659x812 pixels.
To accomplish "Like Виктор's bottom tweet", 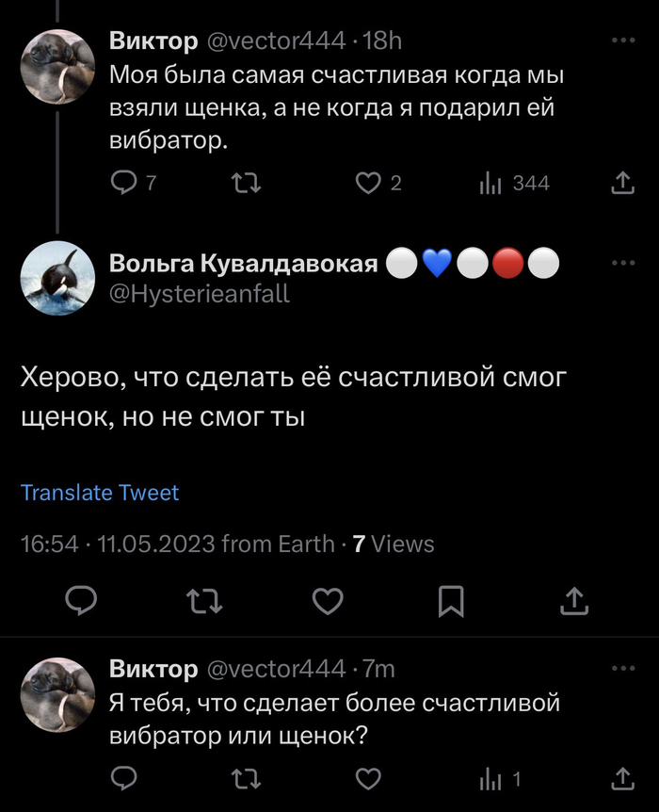I will [367, 778].
